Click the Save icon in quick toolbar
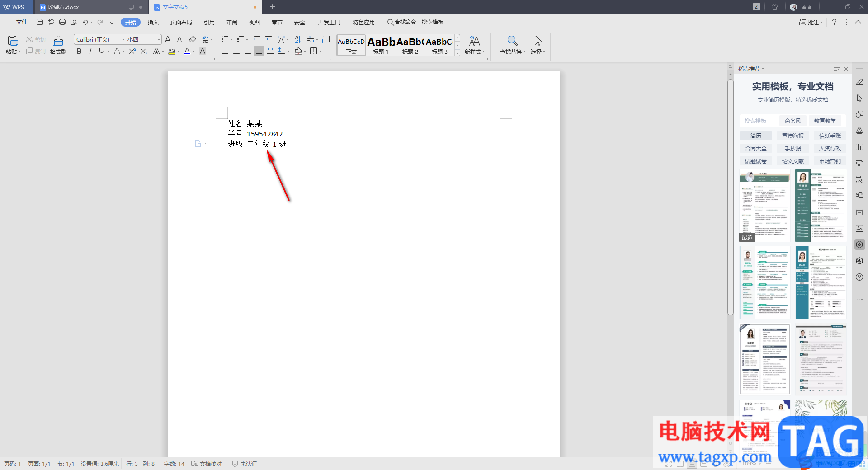The image size is (868, 470). (x=40, y=22)
